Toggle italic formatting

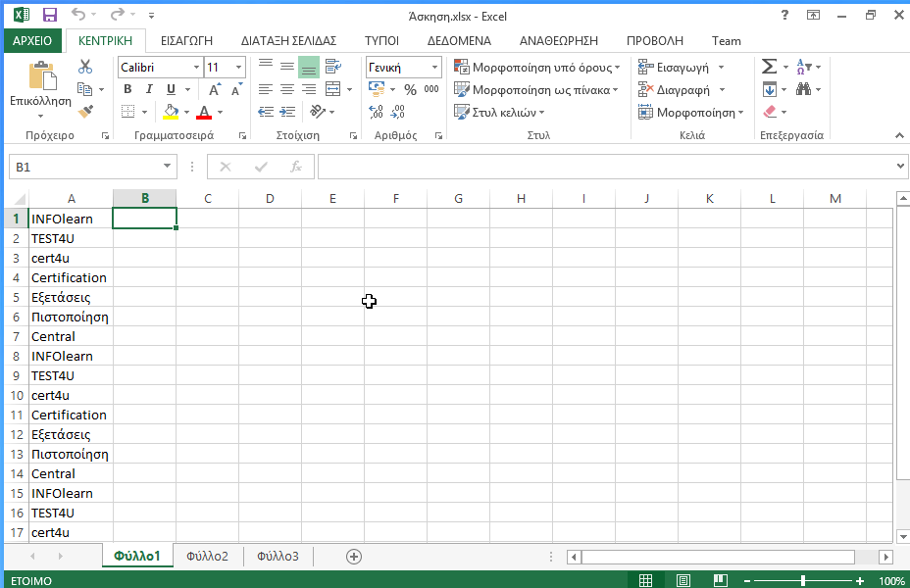pos(149,89)
